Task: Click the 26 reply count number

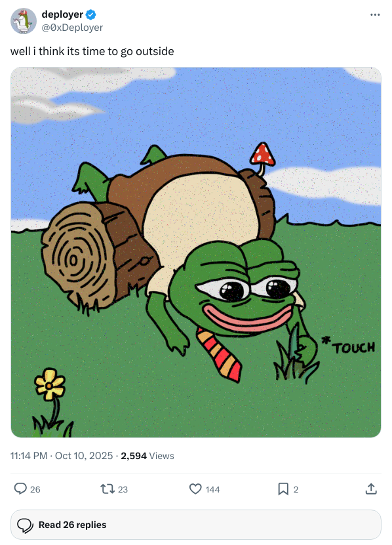Action: point(35,489)
